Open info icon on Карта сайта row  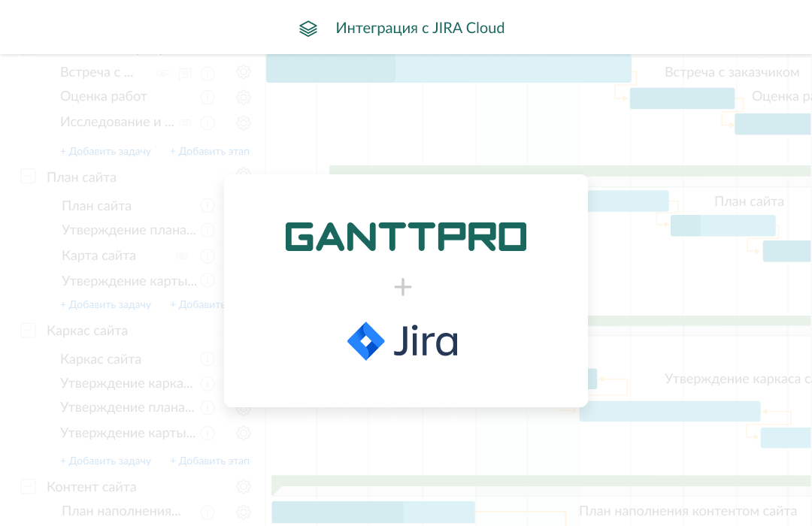click(208, 255)
